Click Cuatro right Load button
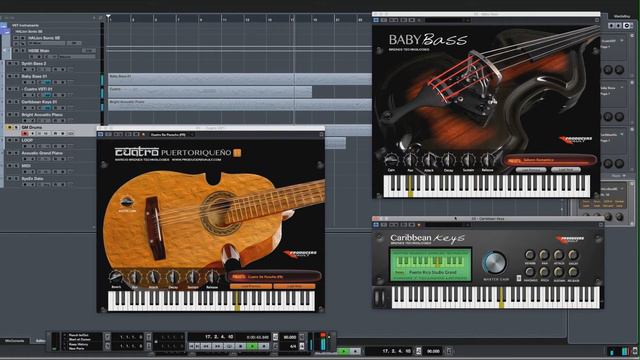This screenshot has width=640, height=360. 294,287
